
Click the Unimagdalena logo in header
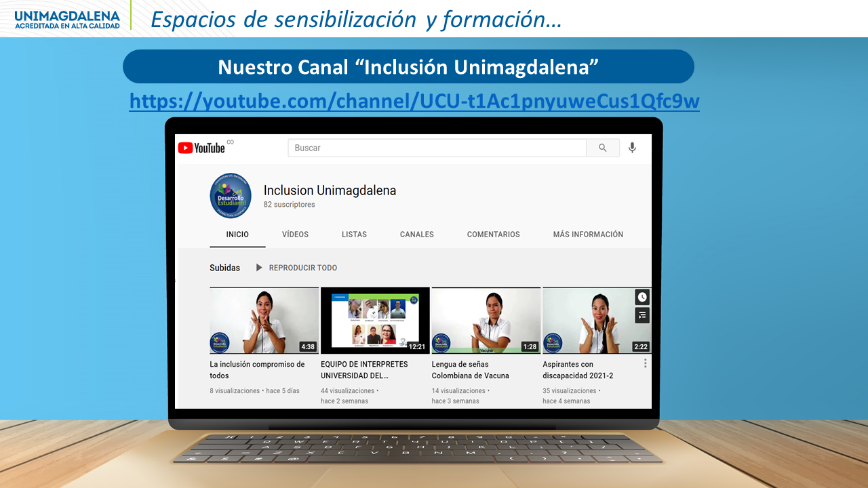(67, 18)
